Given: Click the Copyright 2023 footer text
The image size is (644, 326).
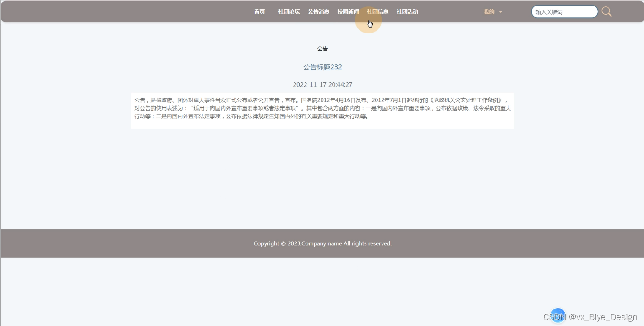Looking at the screenshot, I should coord(322,243).
